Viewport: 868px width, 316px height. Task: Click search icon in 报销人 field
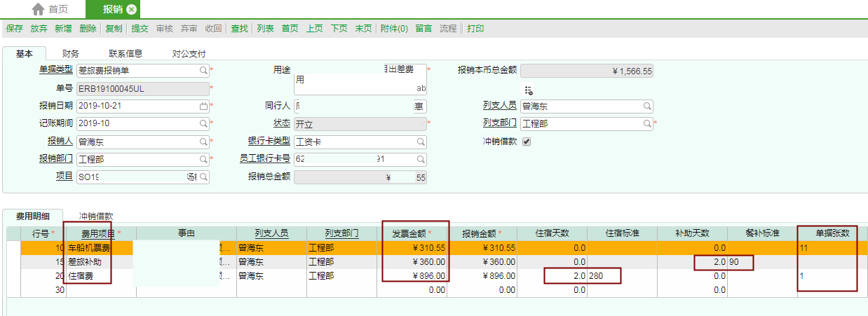coord(203,142)
